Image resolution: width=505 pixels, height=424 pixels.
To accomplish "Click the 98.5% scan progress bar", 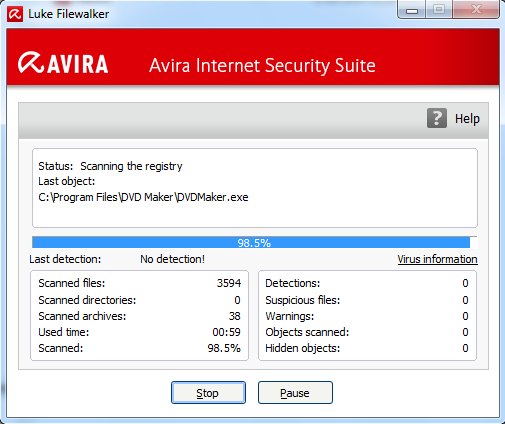I will pyautogui.click(x=255, y=242).
